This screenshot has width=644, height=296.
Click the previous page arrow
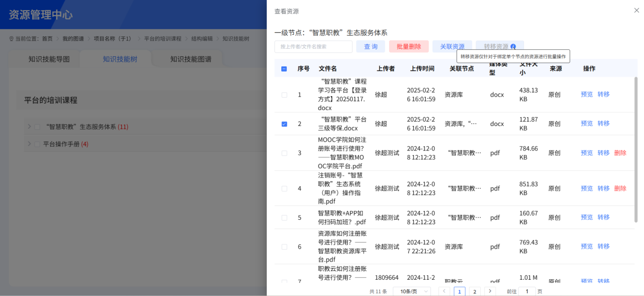point(444,290)
